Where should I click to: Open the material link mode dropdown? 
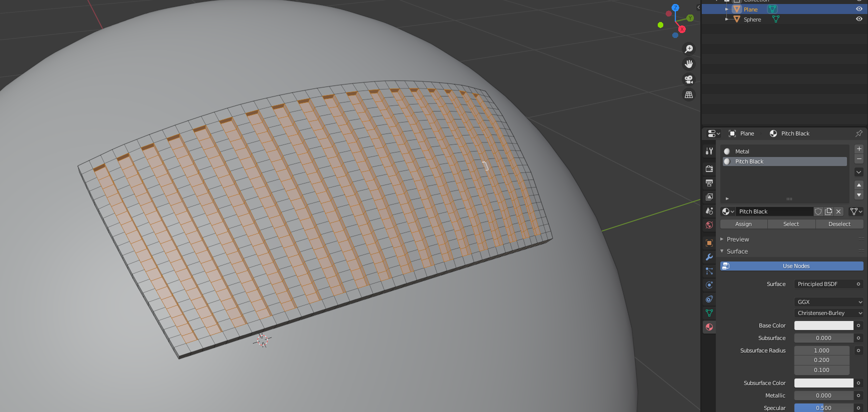856,211
